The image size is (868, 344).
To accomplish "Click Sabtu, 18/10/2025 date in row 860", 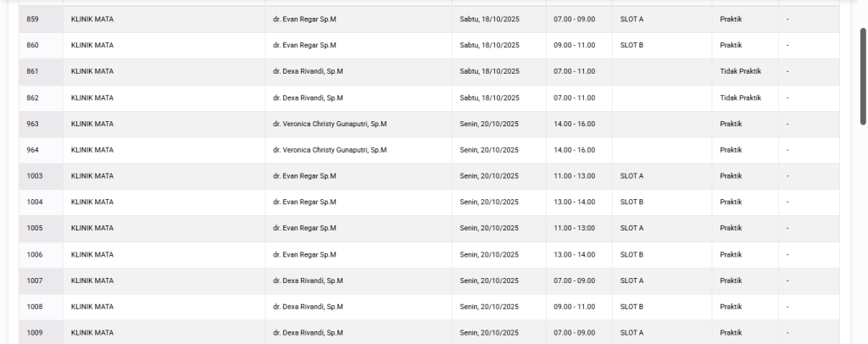I will 489,45.
